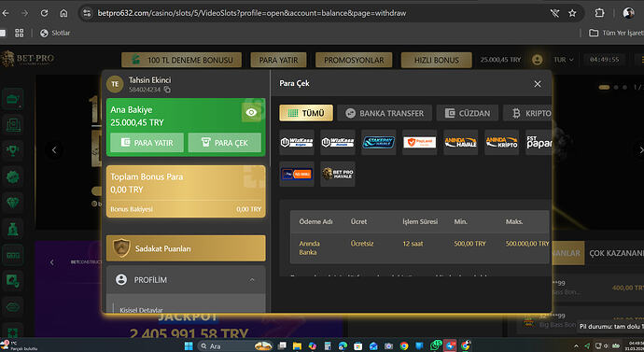This screenshot has width=644, height=352.
Task: Reload the browser page
Action: (x=45, y=13)
